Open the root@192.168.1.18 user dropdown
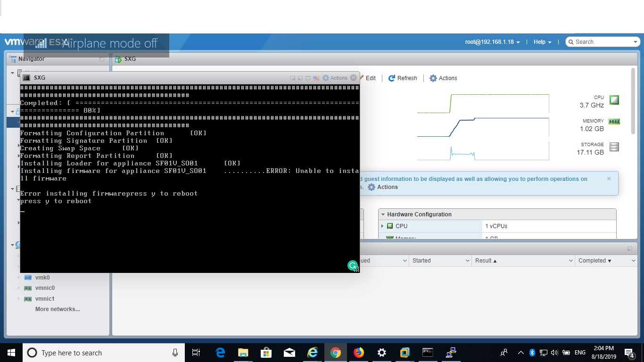Image resolution: width=644 pixels, height=362 pixels. [x=493, y=42]
